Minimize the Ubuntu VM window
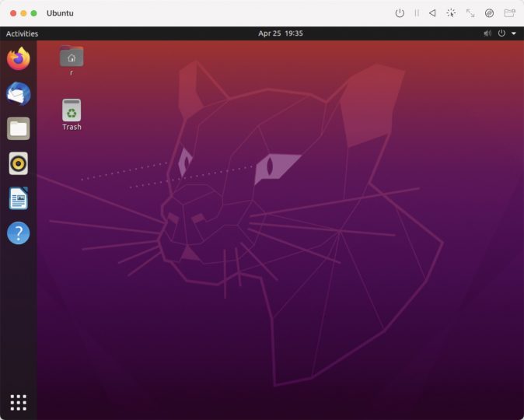524x420 pixels. click(x=23, y=13)
